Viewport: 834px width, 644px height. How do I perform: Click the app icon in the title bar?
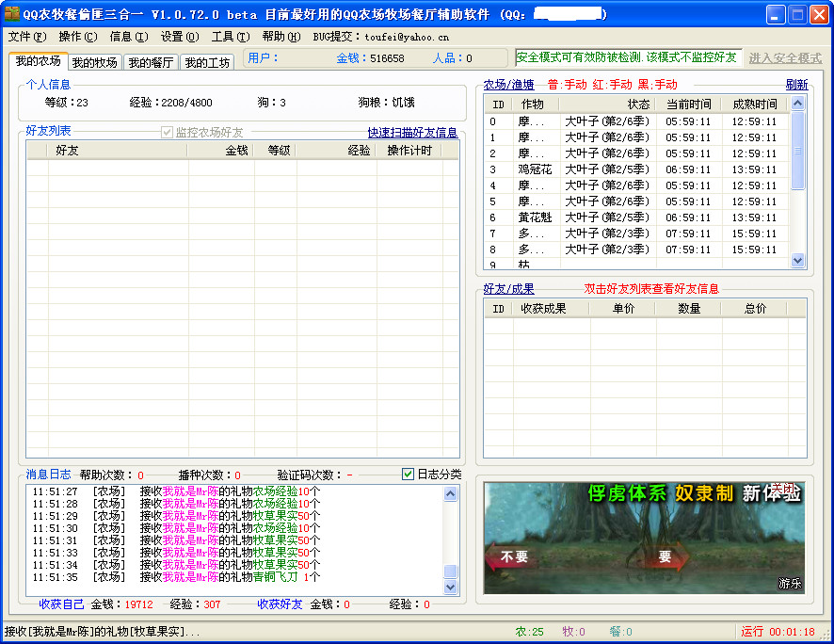[12, 14]
